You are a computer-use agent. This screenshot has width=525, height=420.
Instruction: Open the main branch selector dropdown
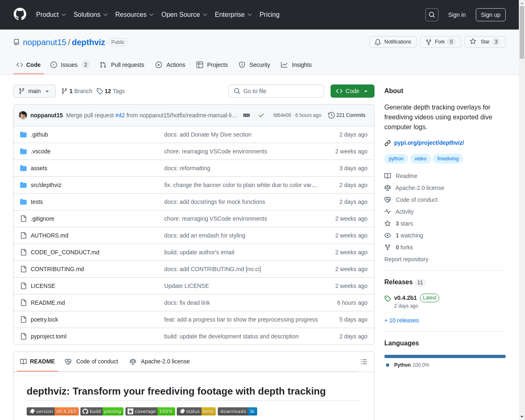[34, 91]
